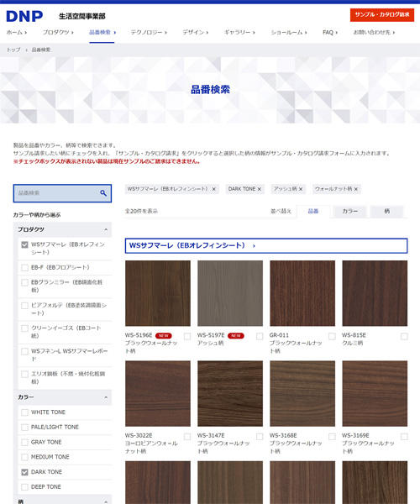The image size is (420, 504).
Task: Check エリオ鋼板 checkbox
Action: pyautogui.click(x=24, y=374)
